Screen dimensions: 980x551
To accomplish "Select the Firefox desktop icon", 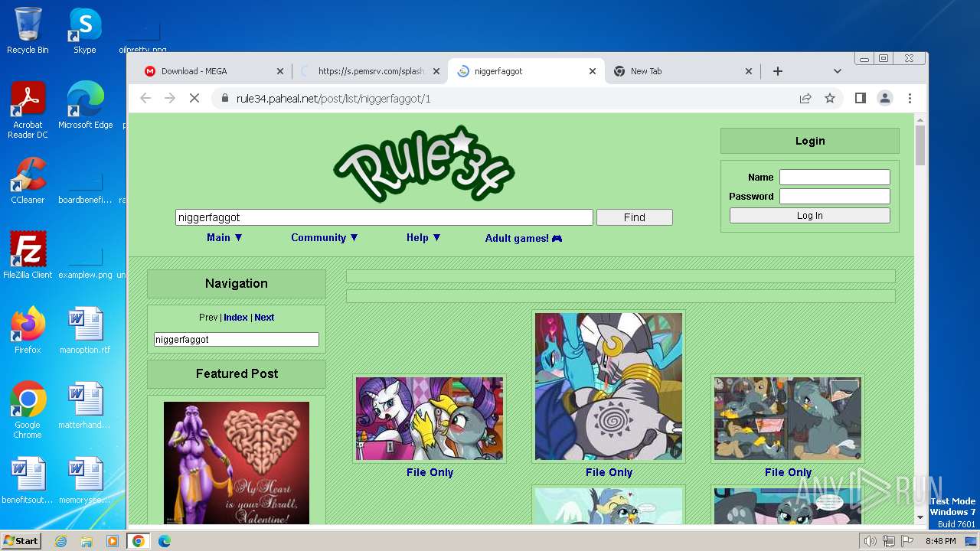I will click(x=28, y=330).
